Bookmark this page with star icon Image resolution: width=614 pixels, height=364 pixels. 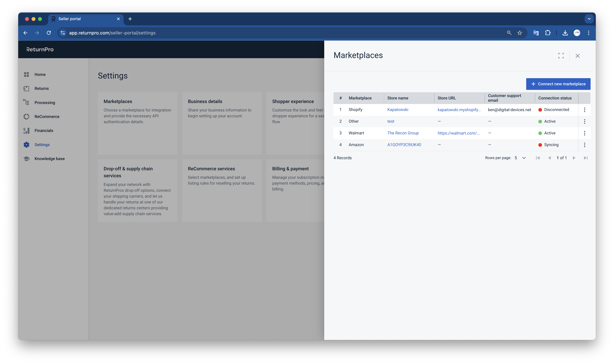(520, 33)
